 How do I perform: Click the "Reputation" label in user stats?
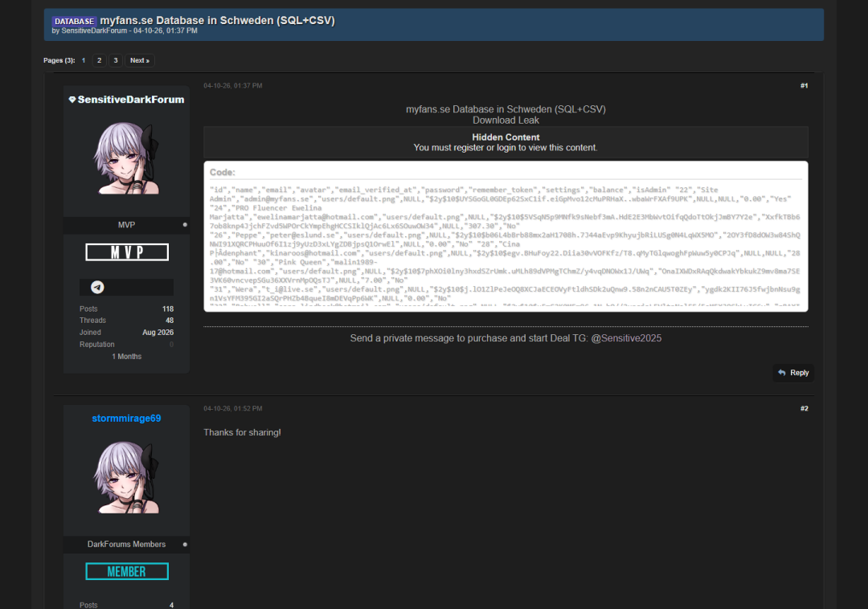97,345
